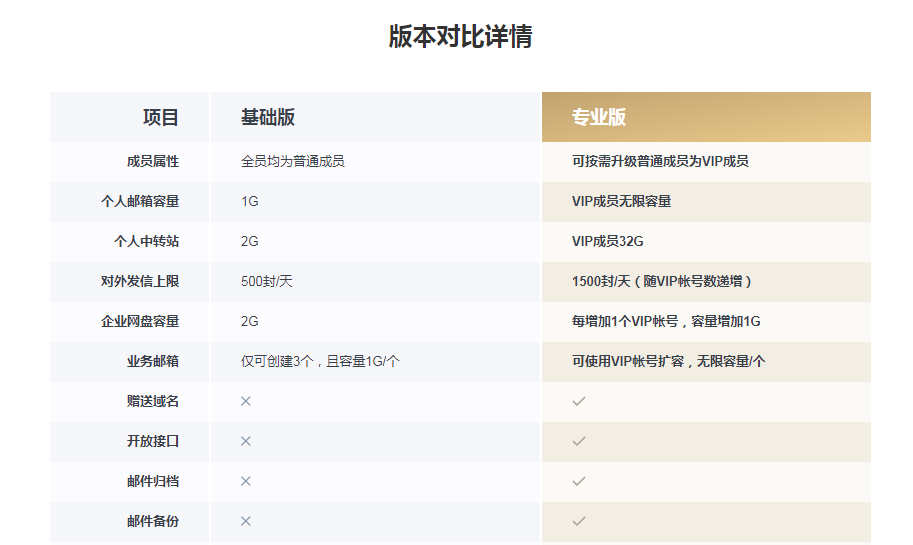Click the 仅可创建3个 basic version cell

[x=320, y=361]
